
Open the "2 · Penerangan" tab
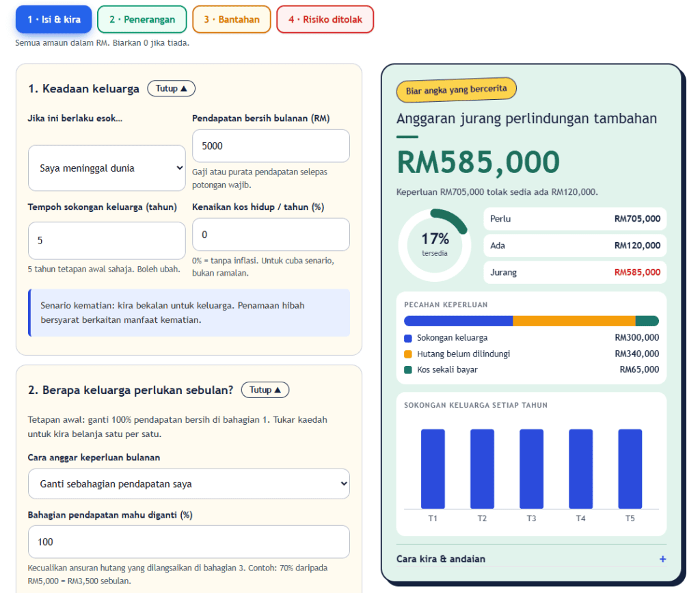[142, 19]
